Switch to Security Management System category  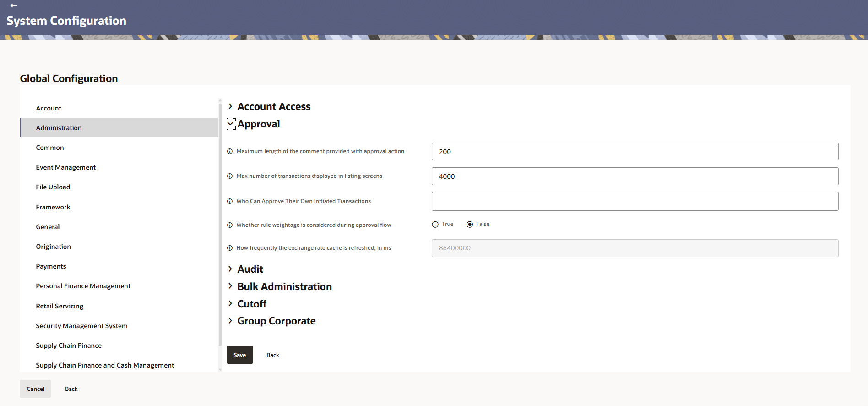click(x=81, y=326)
